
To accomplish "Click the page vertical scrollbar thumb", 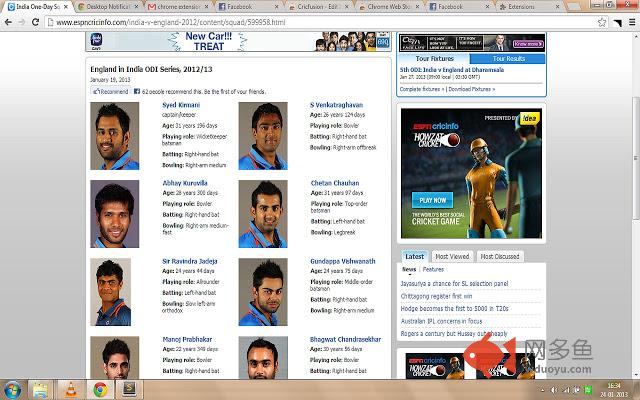I will pyautogui.click(x=636, y=159).
